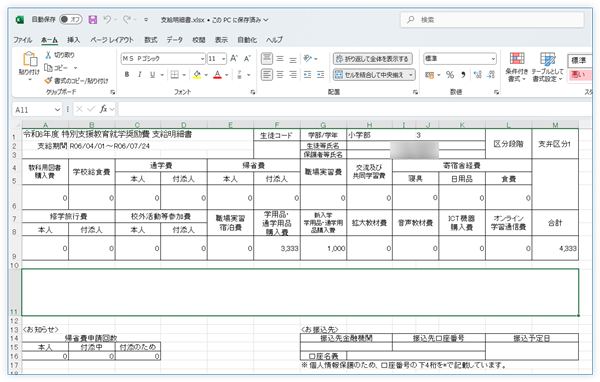
Task: Click the コピー button
Action: [x=56, y=68]
